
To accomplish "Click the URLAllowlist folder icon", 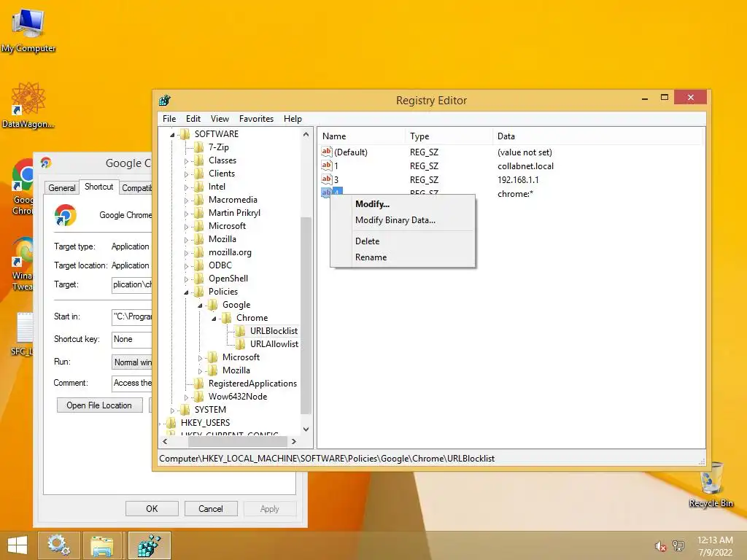I will click(241, 344).
